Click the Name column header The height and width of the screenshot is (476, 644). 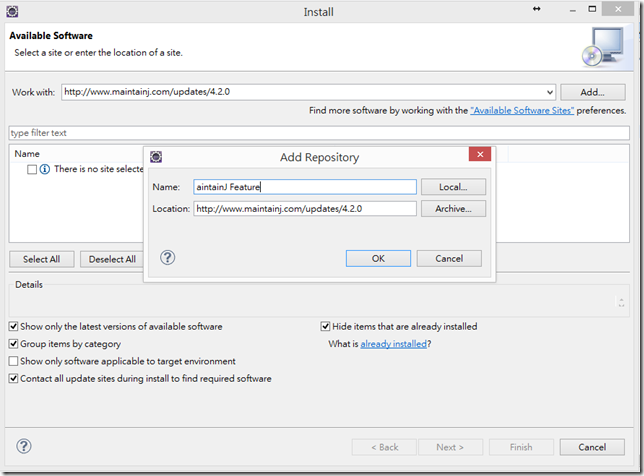tap(27, 154)
